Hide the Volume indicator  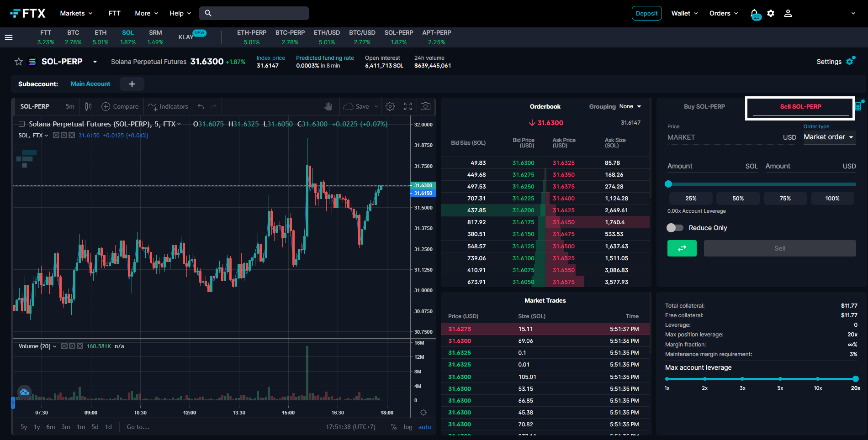click(x=64, y=346)
